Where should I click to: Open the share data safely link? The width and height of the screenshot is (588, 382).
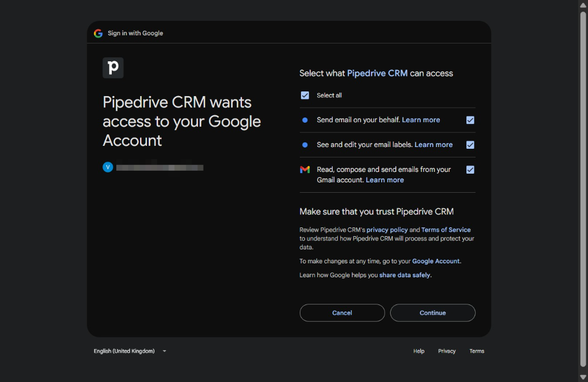(x=405, y=275)
